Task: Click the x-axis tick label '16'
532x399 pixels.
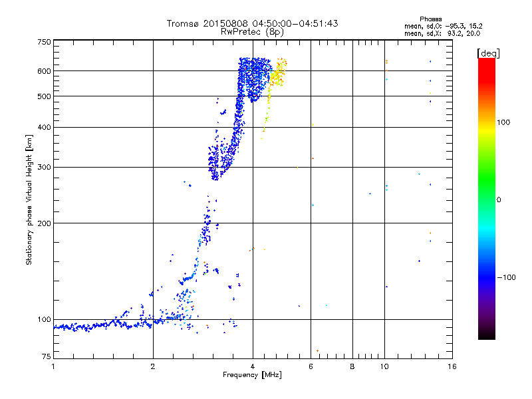Action: coord(452,366)
